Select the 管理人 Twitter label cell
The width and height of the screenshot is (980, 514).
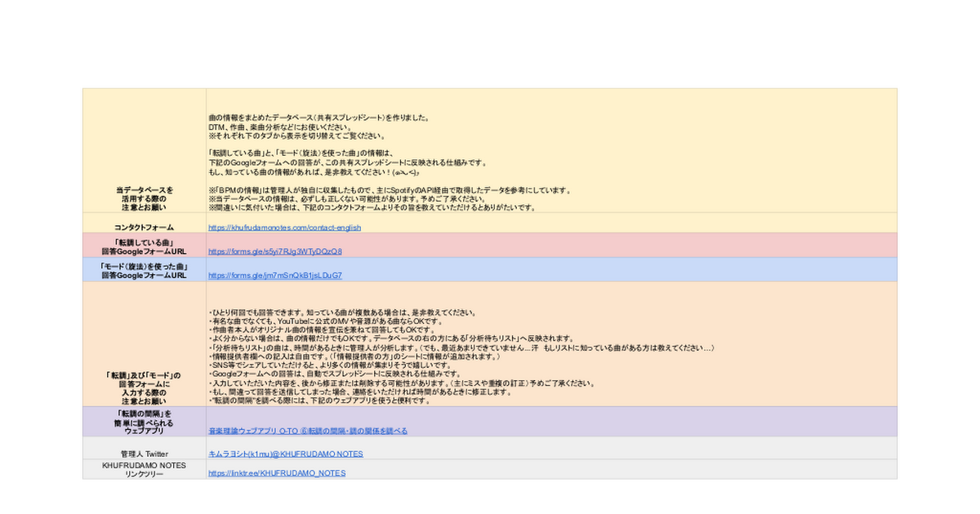pyautogui.click(x=144, y=454)
